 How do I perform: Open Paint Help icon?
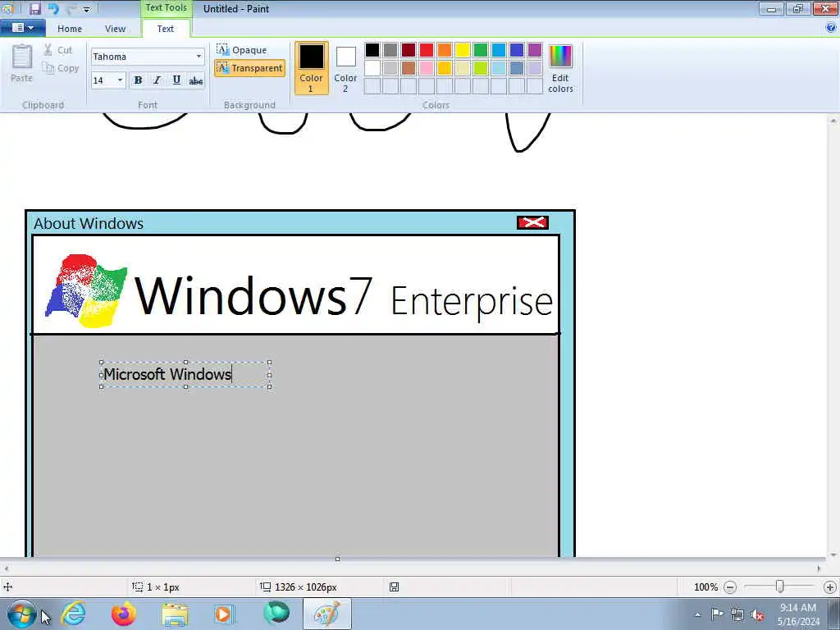[x=830, y=28]
